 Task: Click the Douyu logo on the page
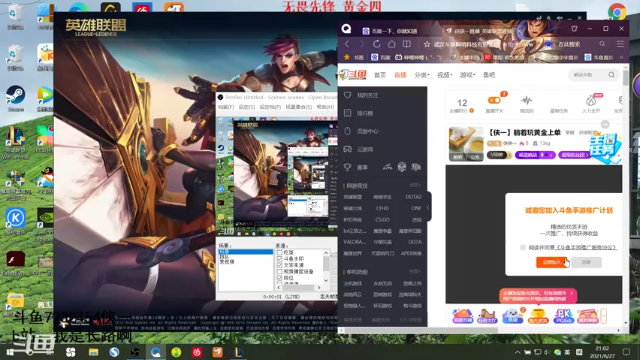353,75
